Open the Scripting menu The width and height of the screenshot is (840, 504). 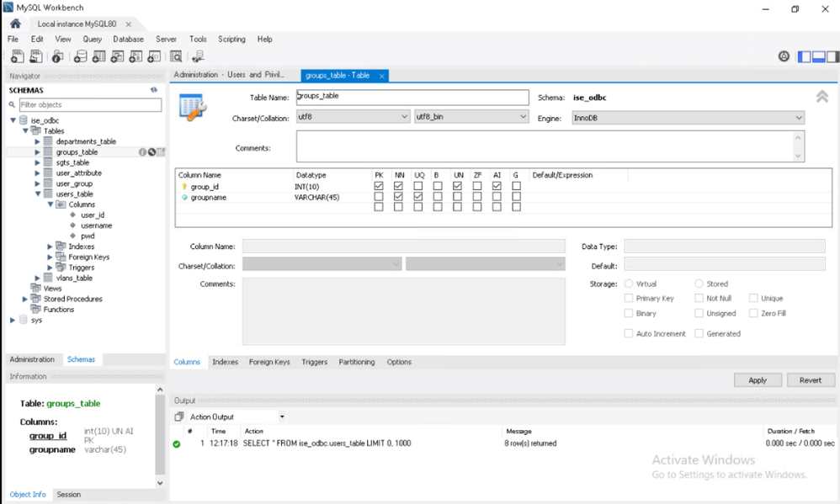231,39
